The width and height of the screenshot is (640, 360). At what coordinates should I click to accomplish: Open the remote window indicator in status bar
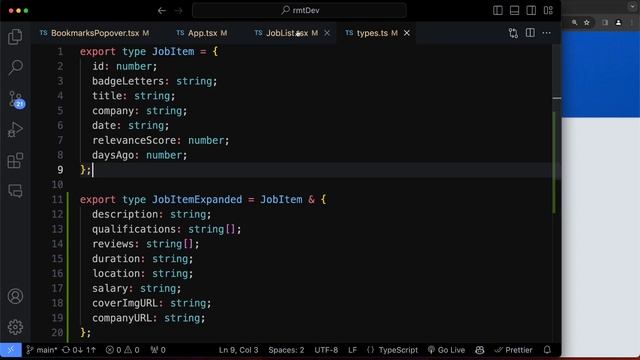(11, 350)
